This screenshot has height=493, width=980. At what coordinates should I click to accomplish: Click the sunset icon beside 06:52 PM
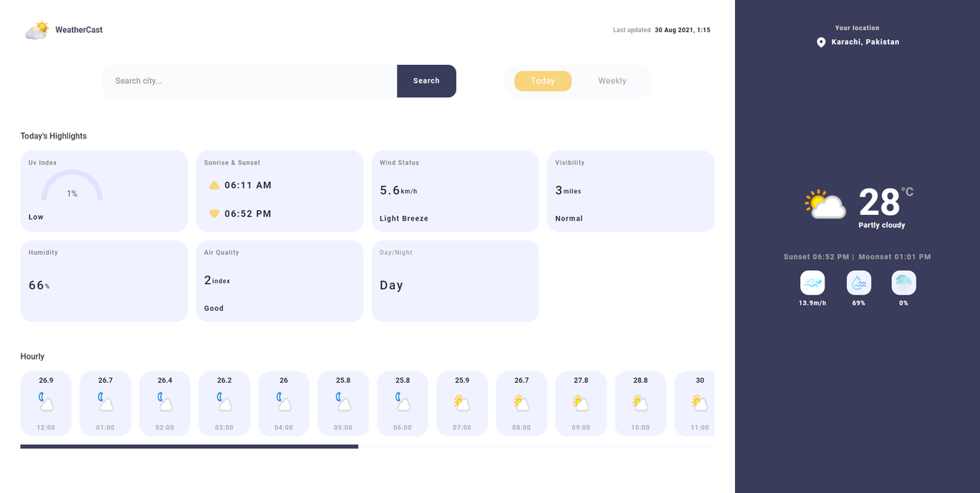click(x=214, y=214)
